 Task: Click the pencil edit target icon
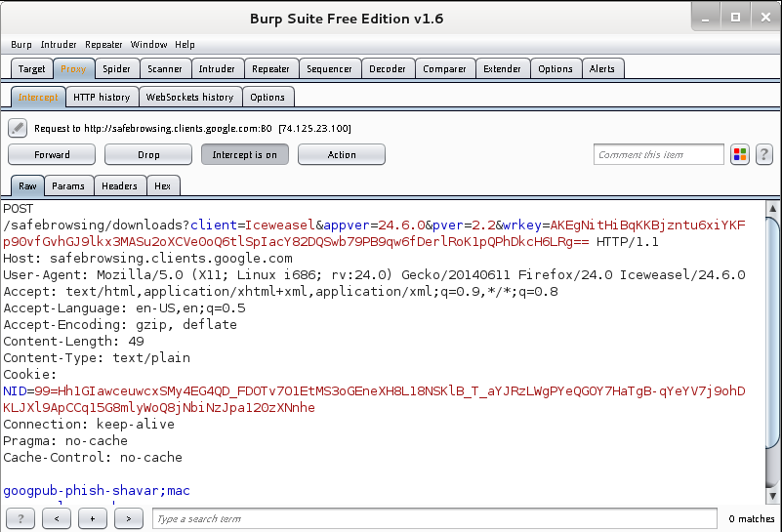(18, 128)
